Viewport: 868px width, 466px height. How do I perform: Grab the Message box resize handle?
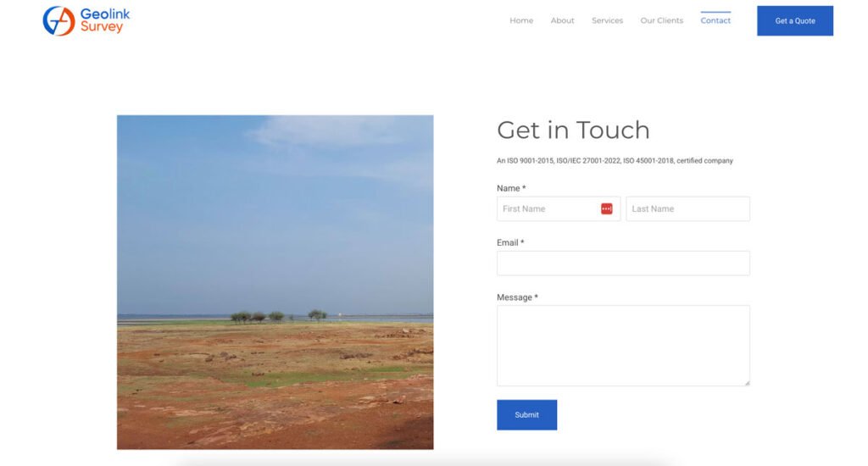coord(746,382)
